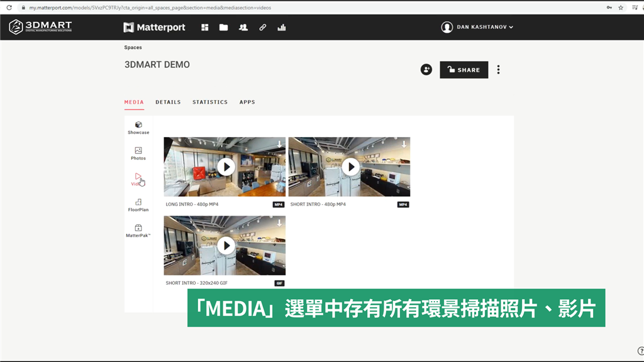This screenshot has width=644, height=362.
Task: Reload the page with the browser refresh button
Action: tap(9, 8)
